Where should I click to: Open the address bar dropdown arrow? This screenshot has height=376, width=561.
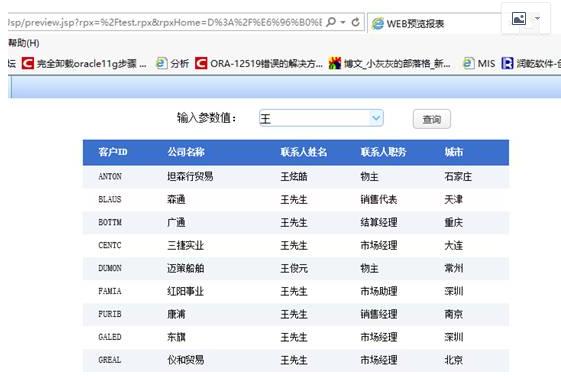(343, 23)
